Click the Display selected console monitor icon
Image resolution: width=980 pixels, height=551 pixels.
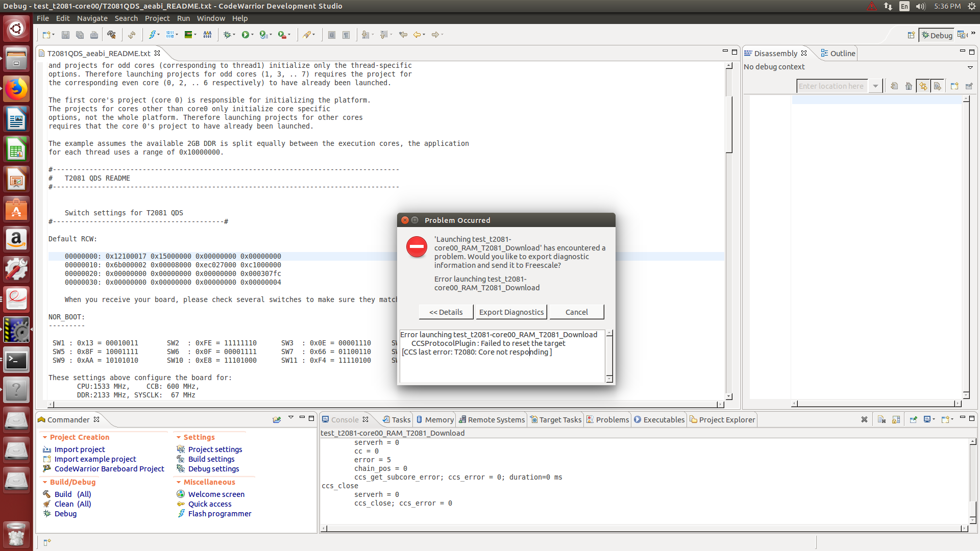[927, 419]
